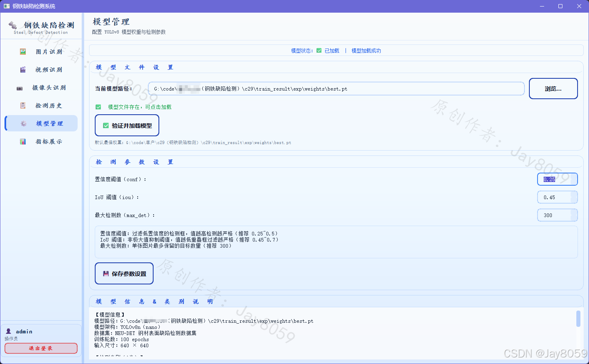Go to 检测历史 in the sidebar
This screenshot has width=589, height=364.
click(41, 106)
